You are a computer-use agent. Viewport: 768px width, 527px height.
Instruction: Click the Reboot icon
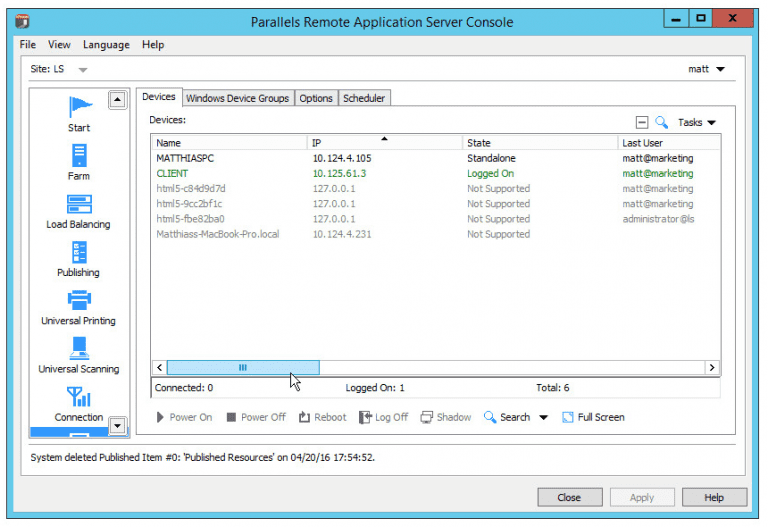[x=304, y=417]
